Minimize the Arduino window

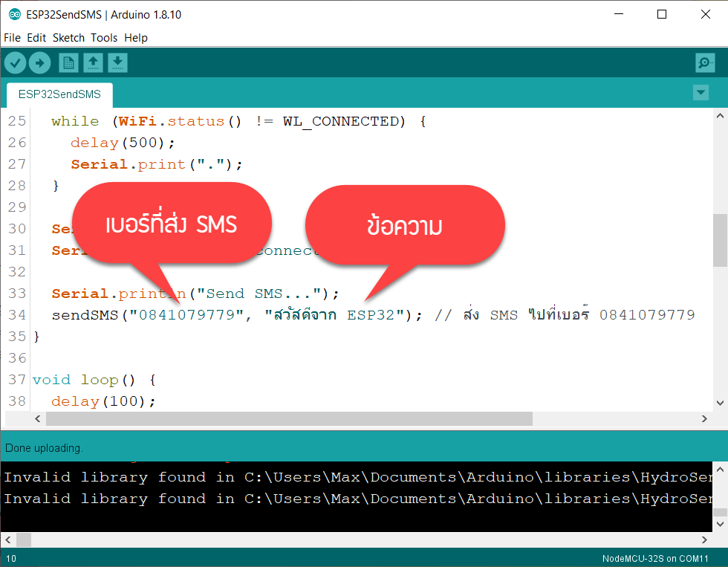pyautogui.click(x=619, y=14)
